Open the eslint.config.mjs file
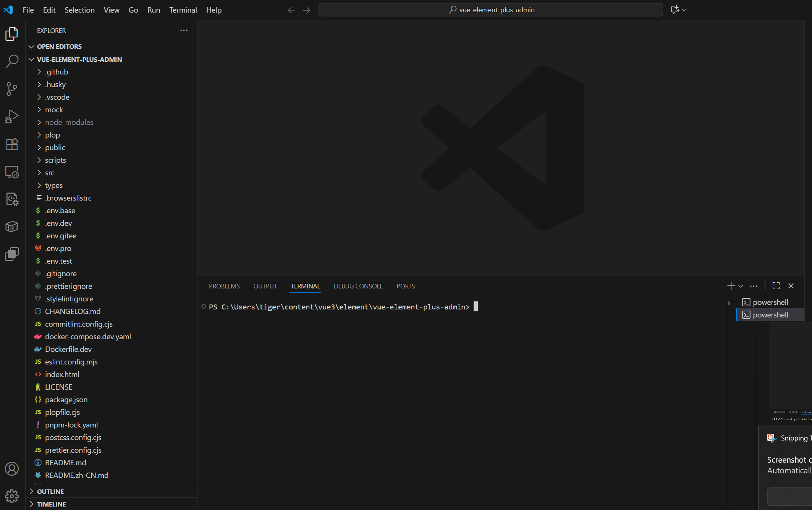The width and height of the screenshot is (812, 510). (x=111, y=362)
